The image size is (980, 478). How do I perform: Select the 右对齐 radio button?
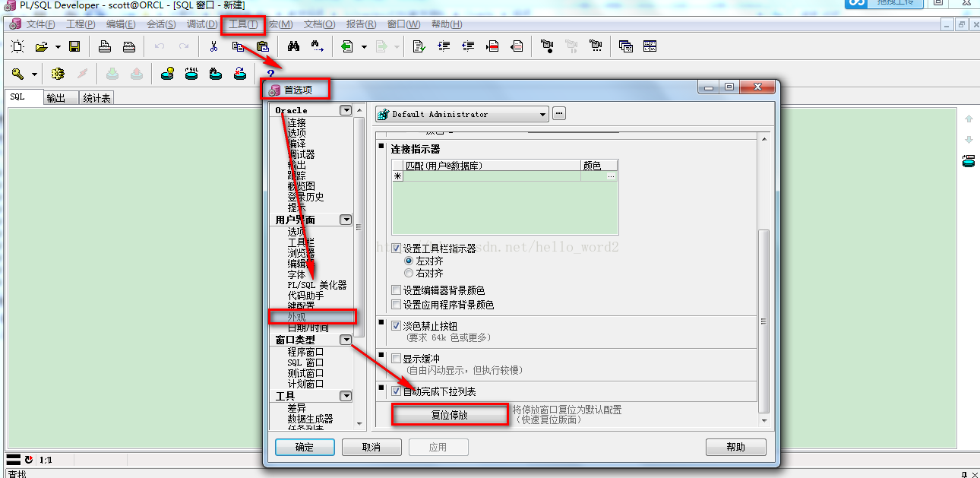409,273
